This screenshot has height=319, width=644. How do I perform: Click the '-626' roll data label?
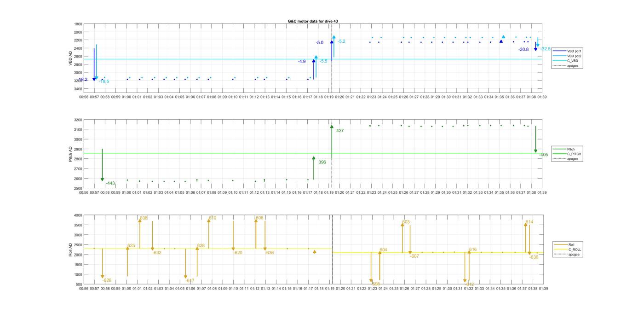107,280
